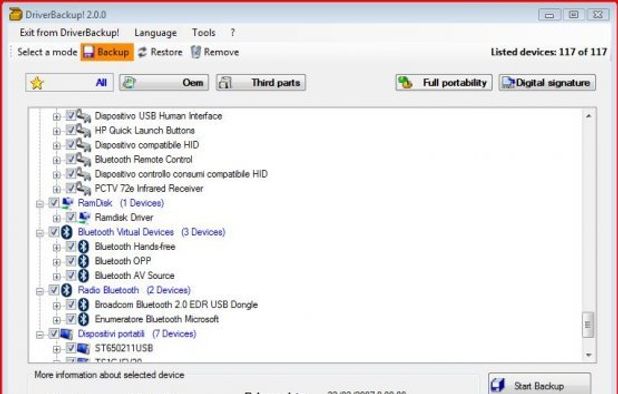
Task: Click PCTV 72e Infrared Receiver icon
Action: pos(83,188)
